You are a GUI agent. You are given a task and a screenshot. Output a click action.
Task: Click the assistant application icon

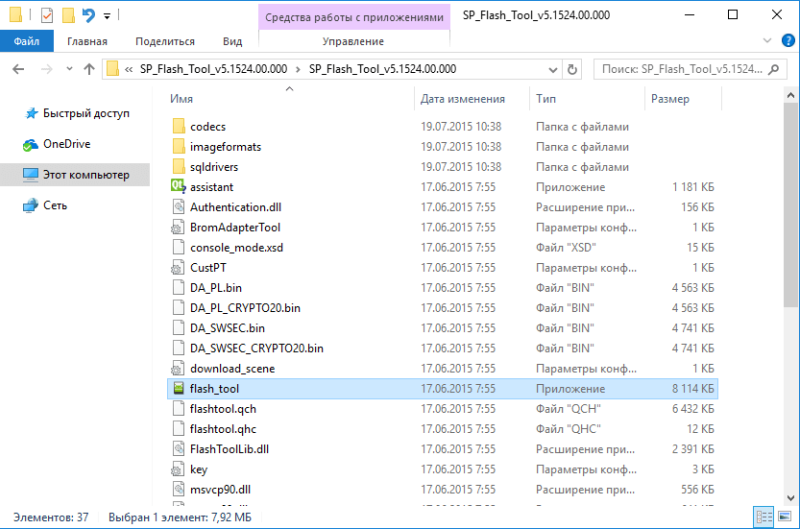coord(179,187)
